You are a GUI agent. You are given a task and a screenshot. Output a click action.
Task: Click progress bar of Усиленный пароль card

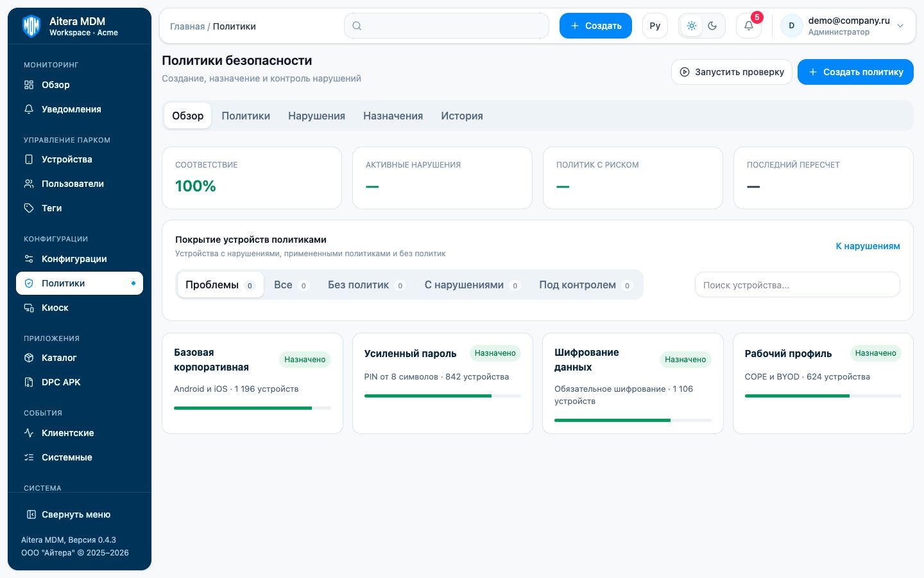coord(443,396)
